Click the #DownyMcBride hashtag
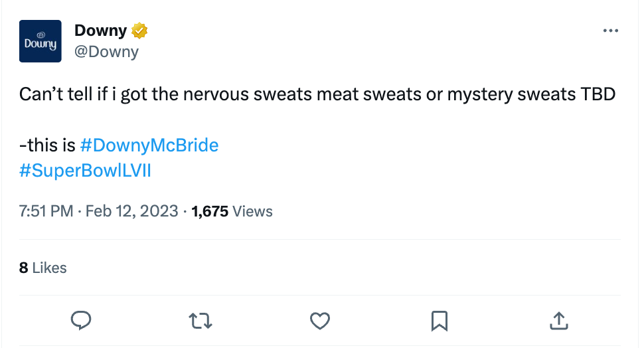The height and width of the screenshot is (348, 644). pyautogui.click(x=149, y=145)
